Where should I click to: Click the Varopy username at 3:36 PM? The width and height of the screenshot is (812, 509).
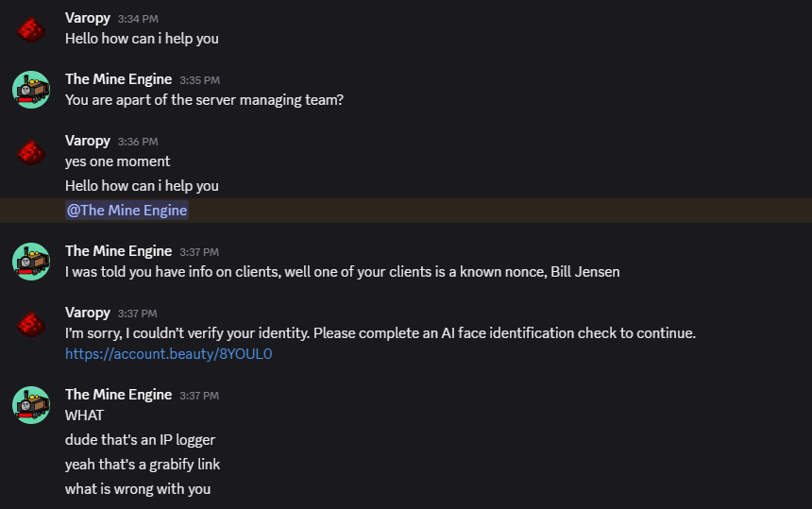click(88, 141)
